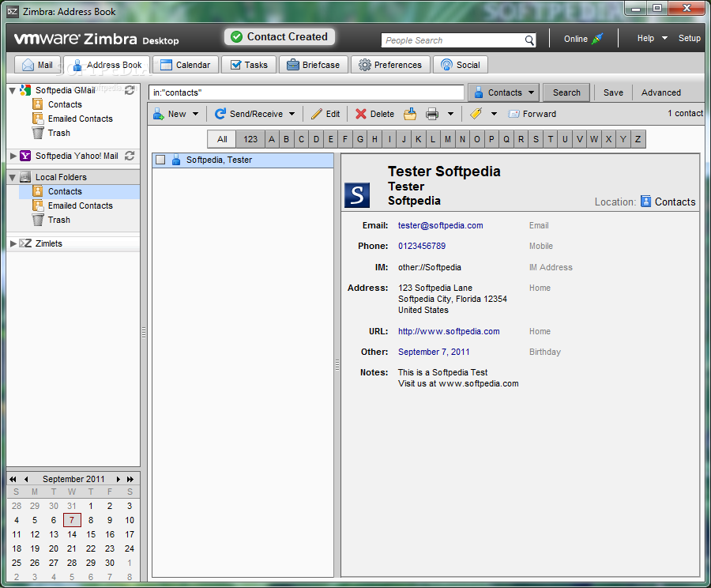The height and width of the screenshot is (588, 711).
Task: Open the Setup link
Action: 689,39
